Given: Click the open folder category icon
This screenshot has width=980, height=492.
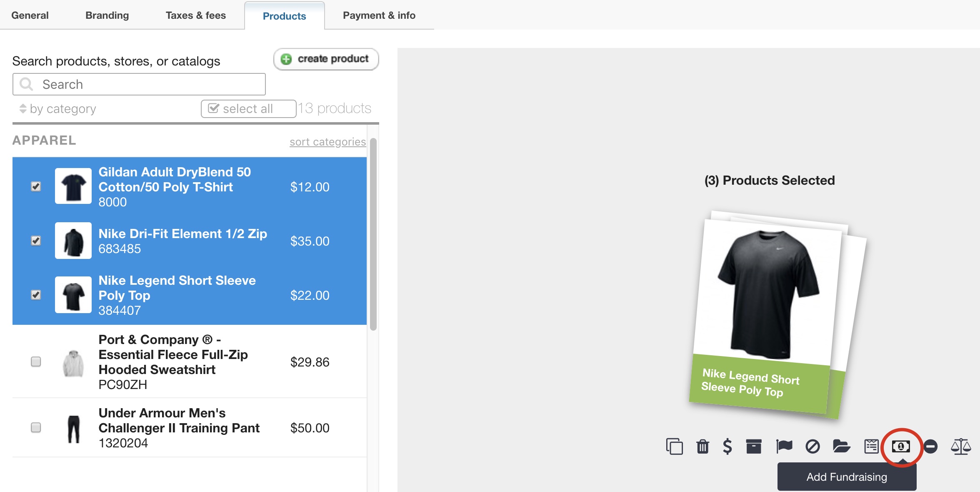Looking at the screenshot, I should pyautogui.click(x=841, y=447).
